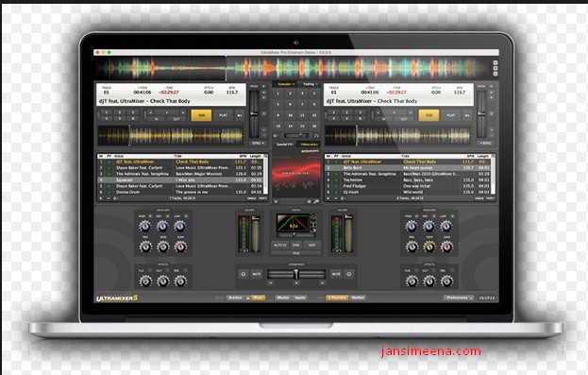The image size is (588, 375).
Task: Click the sampler volume slider
Action: pos(295,135)
